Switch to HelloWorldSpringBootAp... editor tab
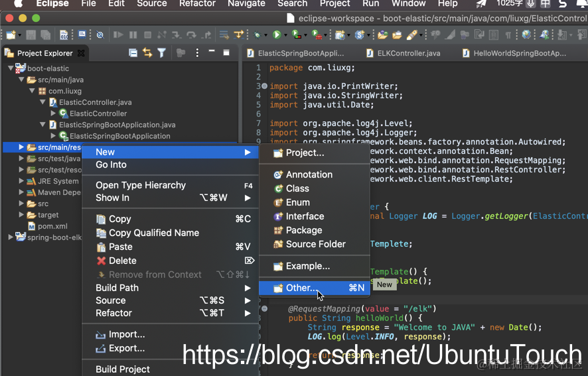 514,53
